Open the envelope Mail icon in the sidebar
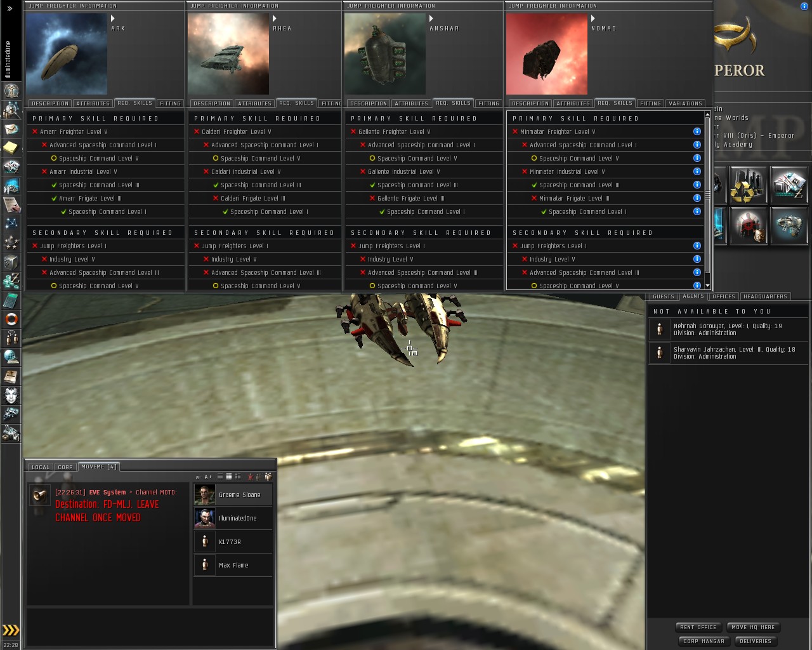This screenshot has height=650, width=812. 11,129
